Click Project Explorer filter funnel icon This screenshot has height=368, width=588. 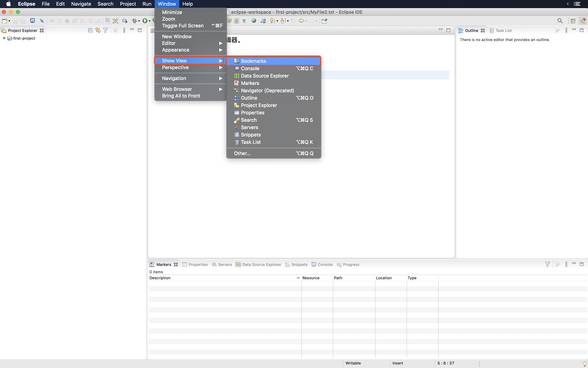click(105, 30)
